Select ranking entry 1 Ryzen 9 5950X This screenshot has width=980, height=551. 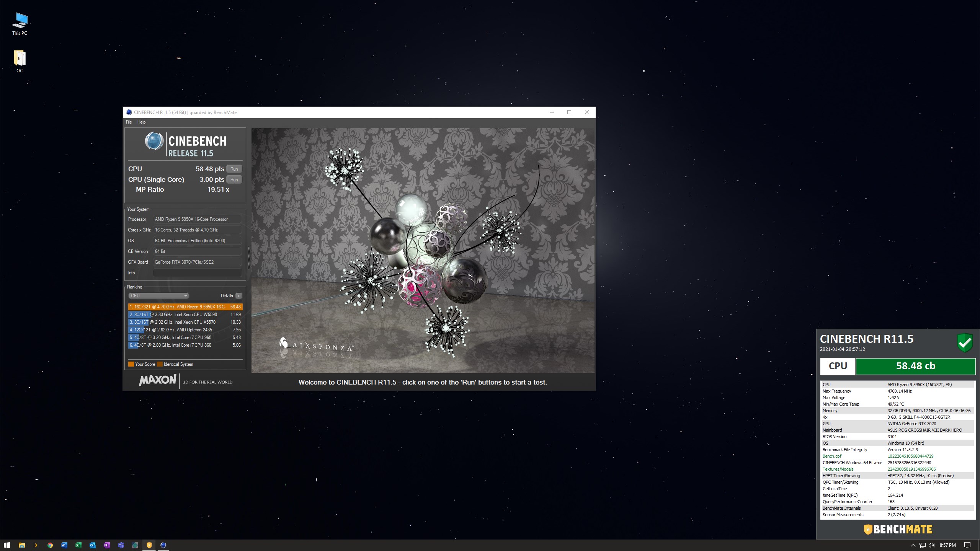click(x=185, y=307)
